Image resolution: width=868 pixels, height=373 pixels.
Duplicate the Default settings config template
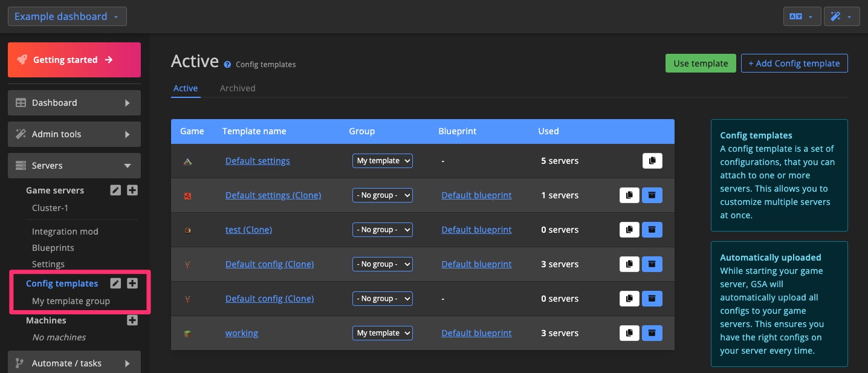pyautogui.click(x=652, y=160)
